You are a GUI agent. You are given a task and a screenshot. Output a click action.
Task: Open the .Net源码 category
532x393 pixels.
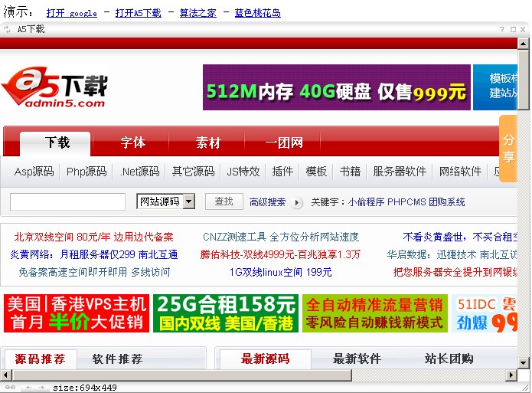coord(140,172)
